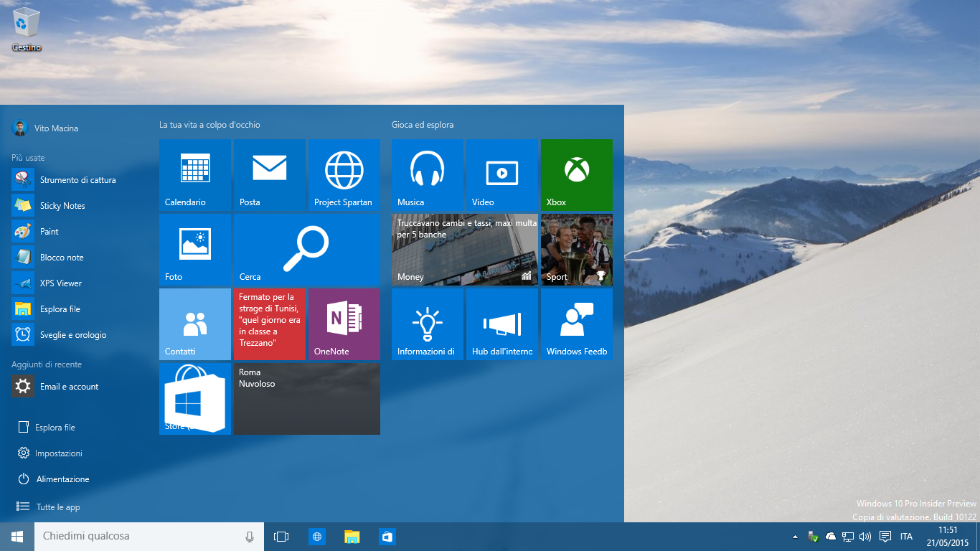Open Email e account settings
Image resolution: width=980 pixels, height=551 pixels.
tap(77, 387)
